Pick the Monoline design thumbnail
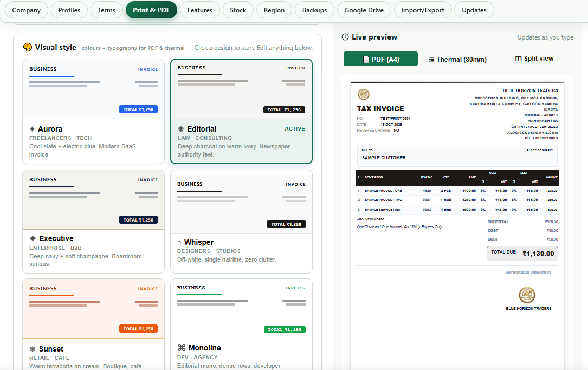The image size is (588, 370). [241, 309]
